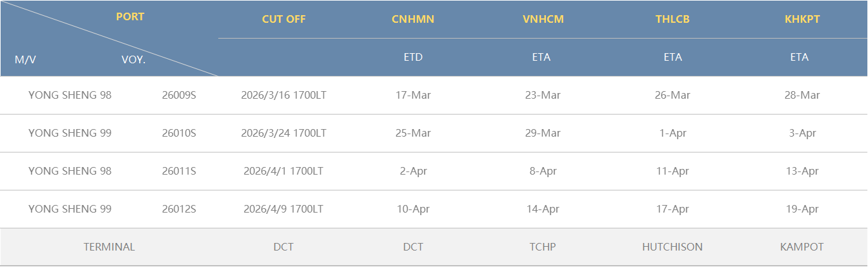Click the TERMINAL row label
868x267 pixels.
[x=109, y=247]
